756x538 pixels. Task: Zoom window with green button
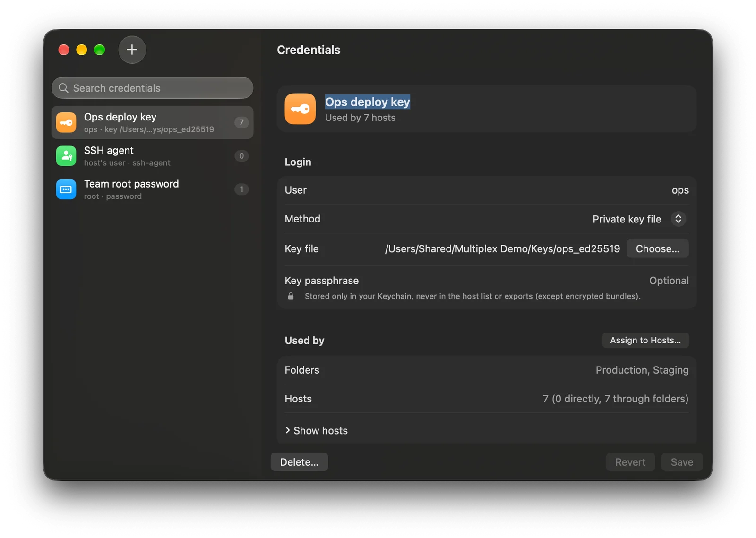100,50
